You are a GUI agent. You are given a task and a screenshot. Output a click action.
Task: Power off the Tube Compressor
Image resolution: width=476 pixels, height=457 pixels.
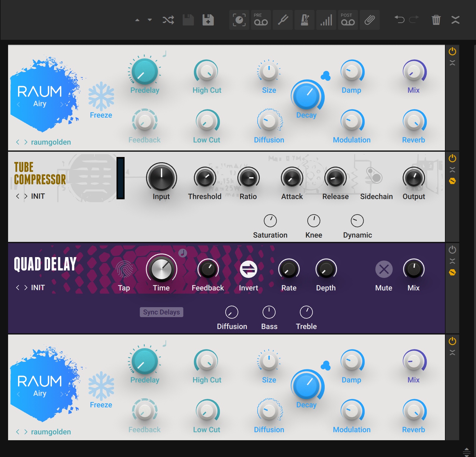452,158
